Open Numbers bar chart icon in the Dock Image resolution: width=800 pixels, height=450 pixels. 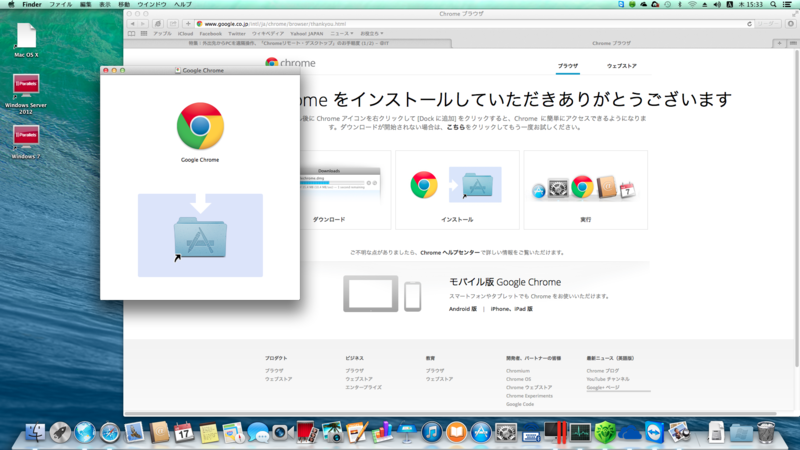[381, 433]
